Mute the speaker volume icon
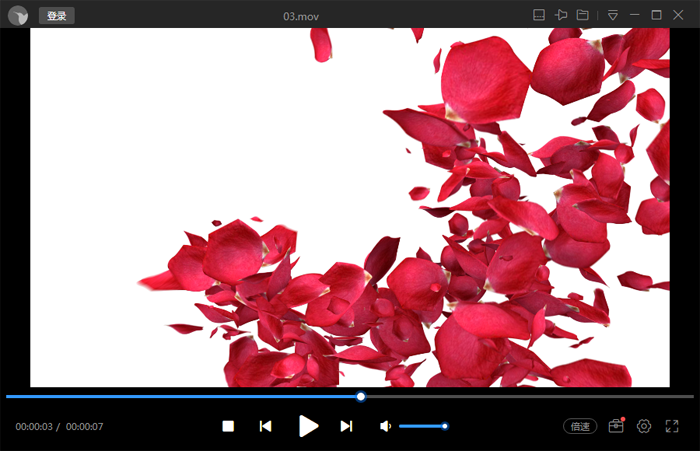This screenshot has width=700, height=451. 385,426
